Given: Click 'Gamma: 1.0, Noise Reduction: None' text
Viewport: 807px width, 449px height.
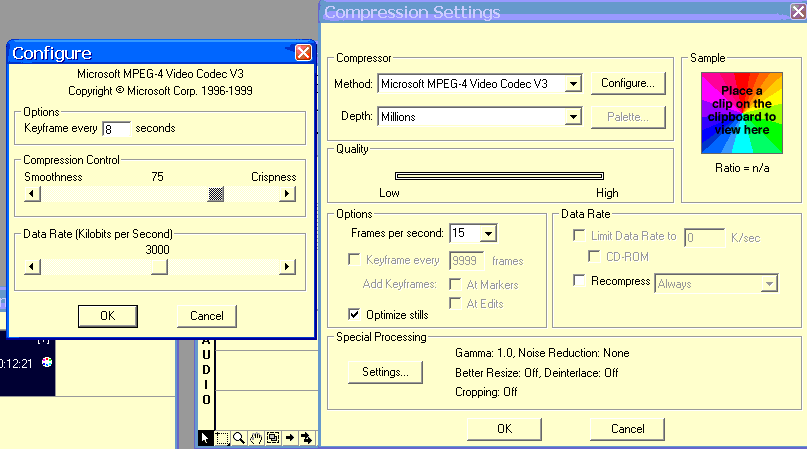Looking at the screenshot, I should 542,353.
